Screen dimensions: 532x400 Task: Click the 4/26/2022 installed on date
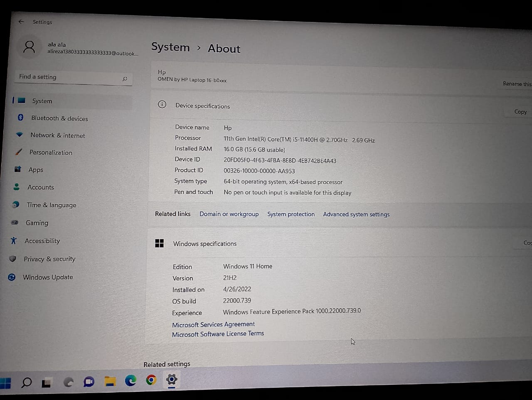(x=237, y=289)
